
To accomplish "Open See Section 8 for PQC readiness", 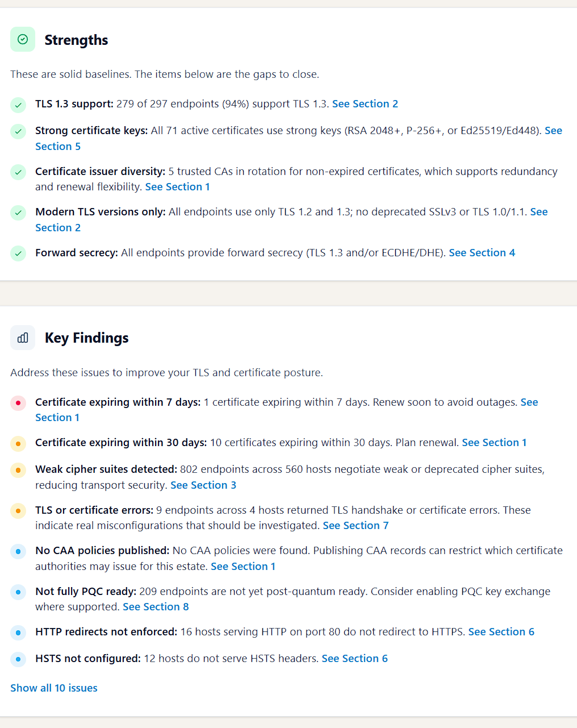I will point(156,606).
